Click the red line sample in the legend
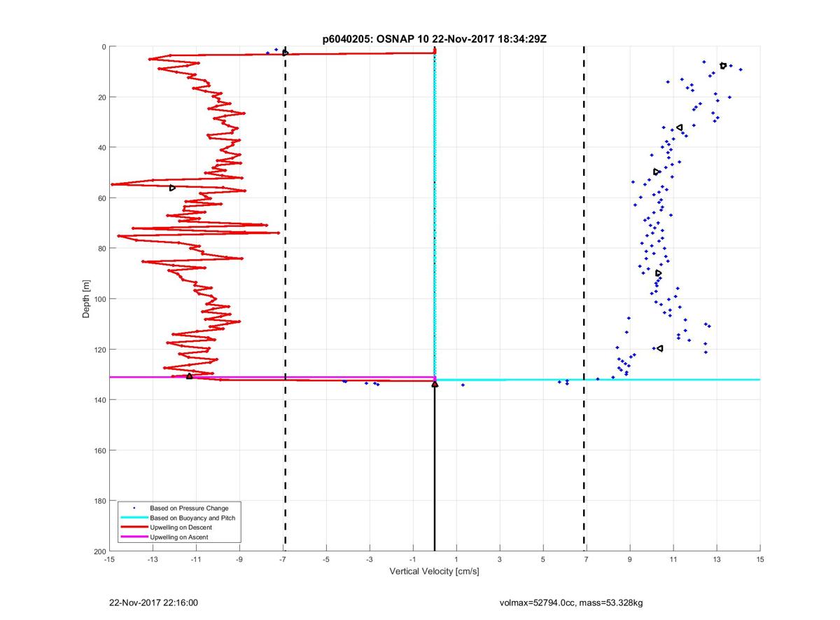This screenshot has width=840, height=620. click(x=134, y=528)
